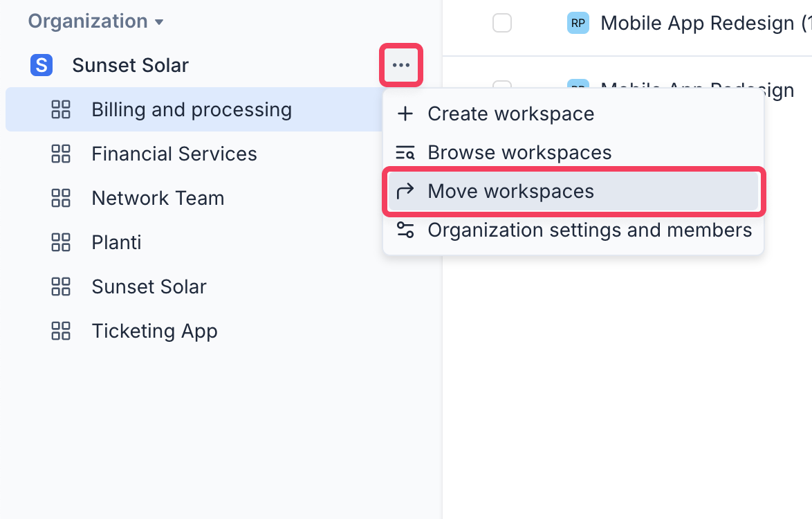Click the grid icon for Billing and processing

click(62, 109)
